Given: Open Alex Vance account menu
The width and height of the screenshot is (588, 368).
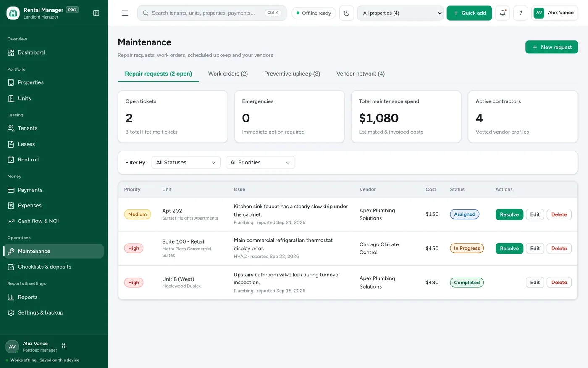Looking at the screenshot, I should 554,13.
